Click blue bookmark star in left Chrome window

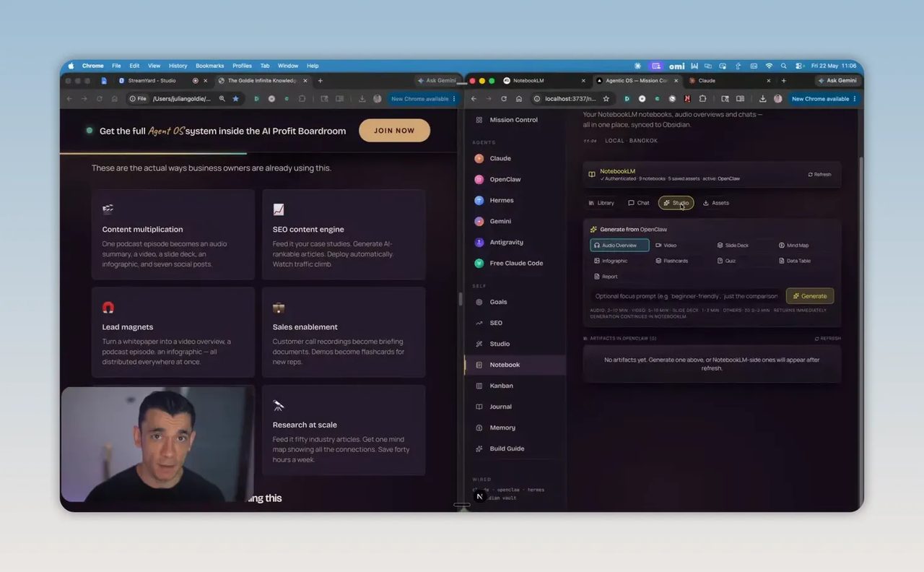click(235, 99)
